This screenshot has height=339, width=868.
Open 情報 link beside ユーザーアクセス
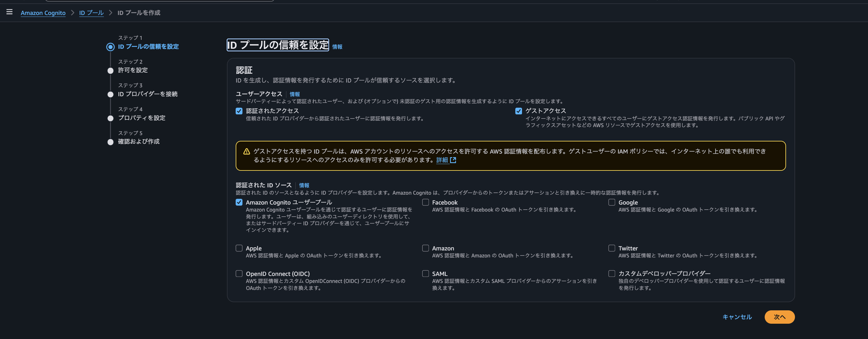295,94
